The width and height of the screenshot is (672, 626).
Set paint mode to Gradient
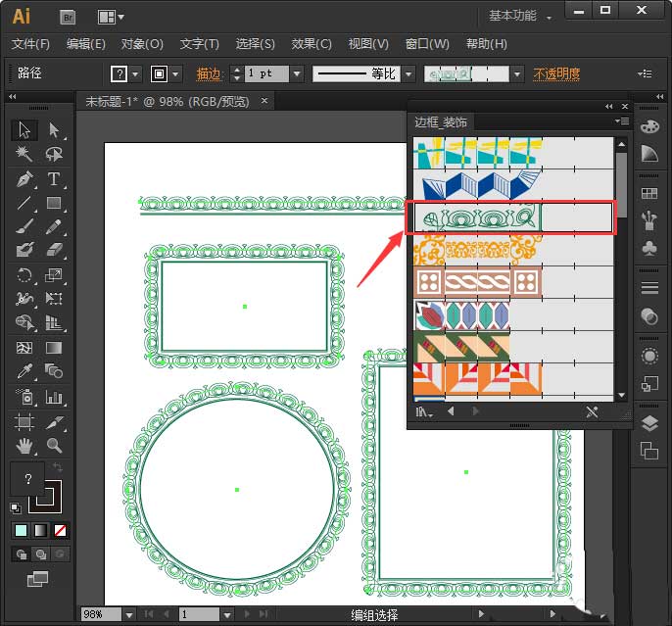[40, 530]
